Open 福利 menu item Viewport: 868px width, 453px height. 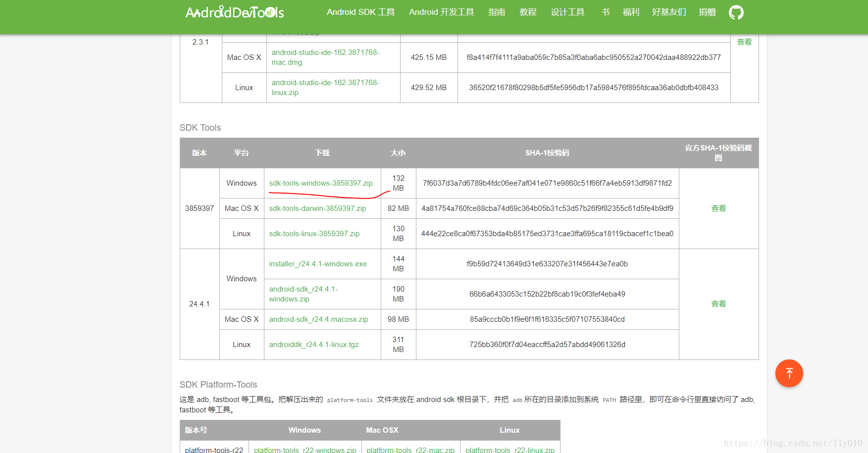point(631,12)
